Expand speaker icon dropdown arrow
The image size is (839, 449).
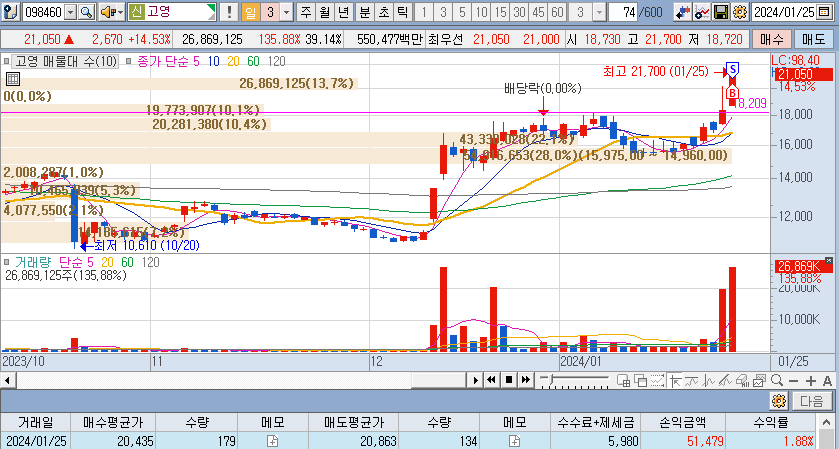pos(120,12)
